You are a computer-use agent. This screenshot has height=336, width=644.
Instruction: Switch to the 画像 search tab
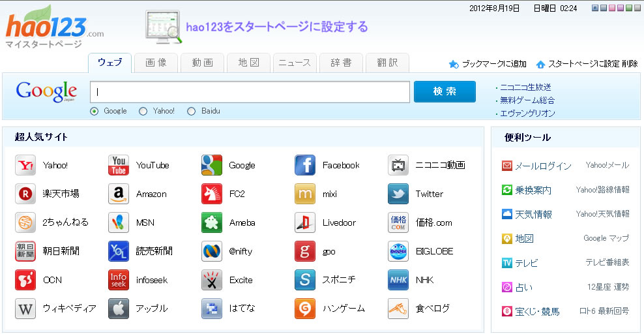click(x=156, y=63)
